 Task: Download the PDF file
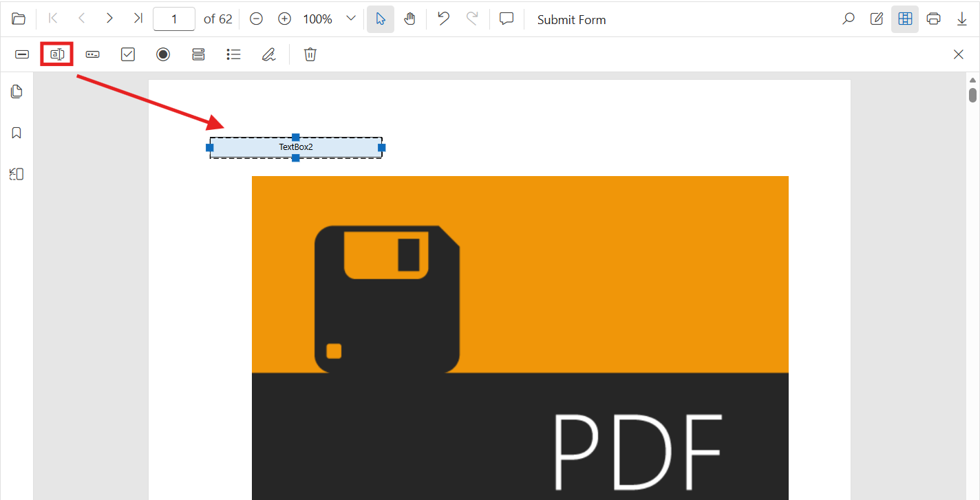pyautogui.click(x=962, y=19)
